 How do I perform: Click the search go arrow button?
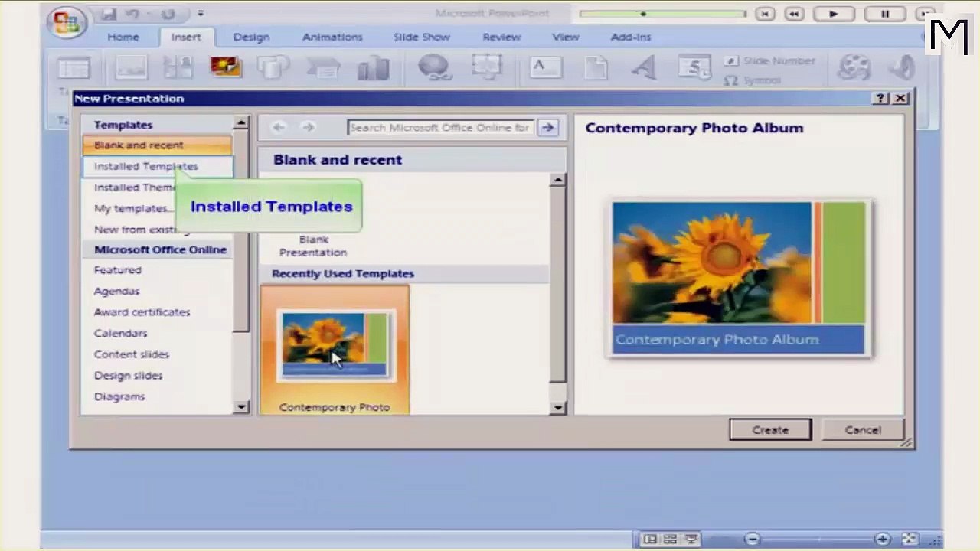(548, 127)
